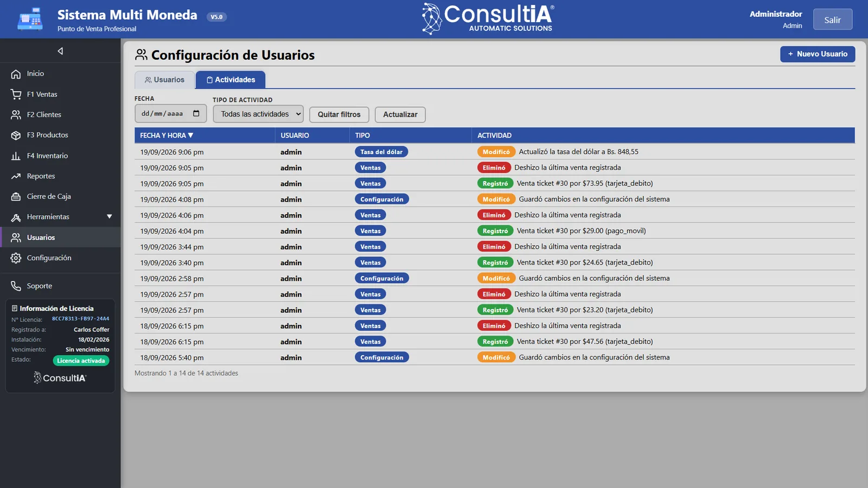Screen dimensions: 868x488
Task: Click the 18/09/2026 5:40 pm timestamp
Action: (x=172, y=358)
